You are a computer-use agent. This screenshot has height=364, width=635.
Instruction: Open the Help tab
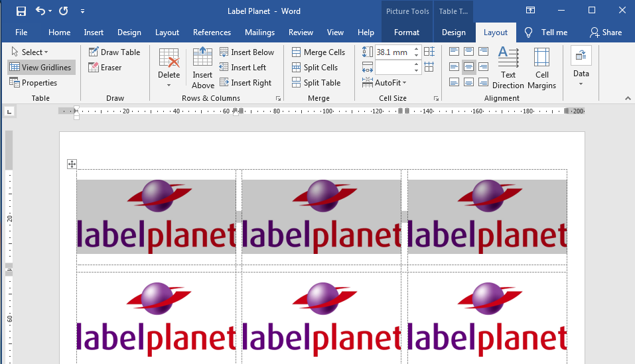click(x=366, y=32)
